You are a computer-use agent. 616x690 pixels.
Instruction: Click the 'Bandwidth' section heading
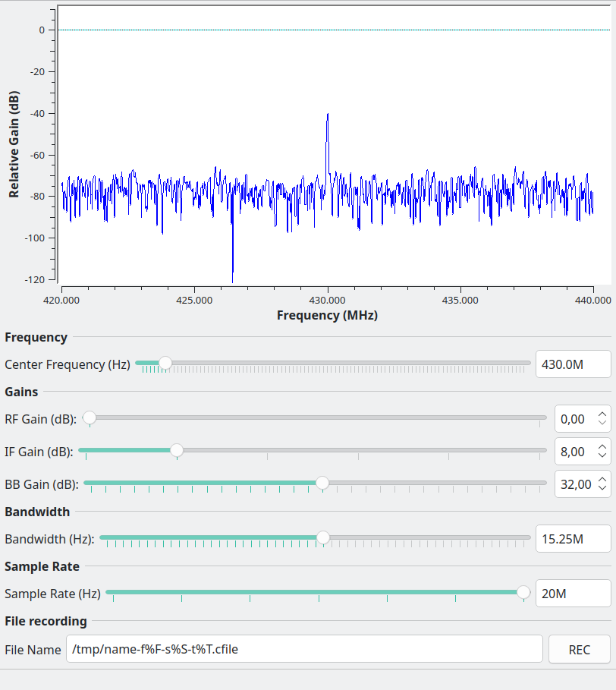[x=37, y=512]
